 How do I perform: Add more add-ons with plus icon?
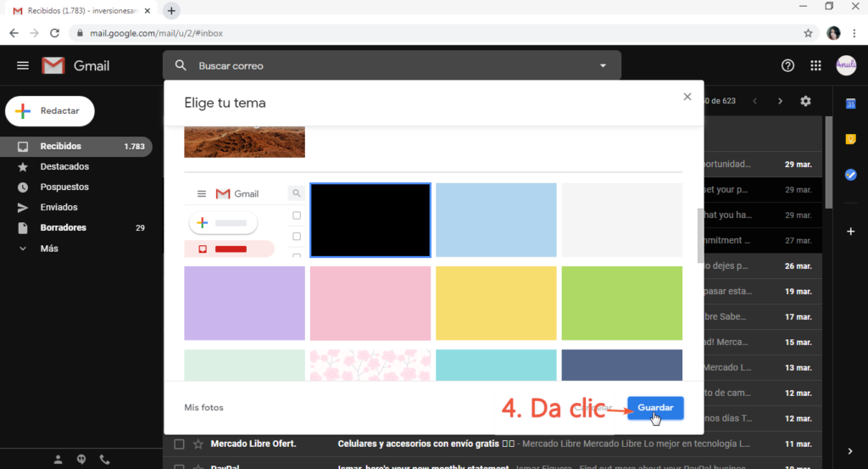pos(851,231)
